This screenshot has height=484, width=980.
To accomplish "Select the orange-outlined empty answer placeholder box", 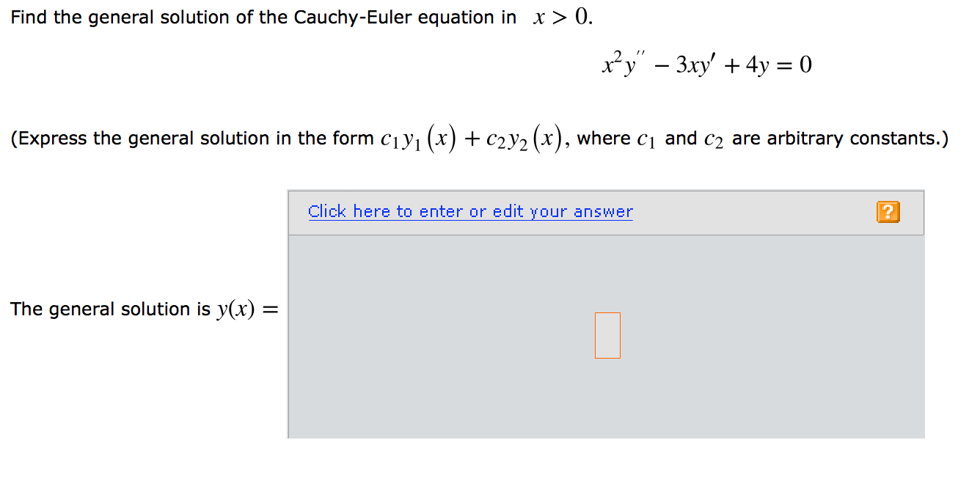I will [607, 336].
